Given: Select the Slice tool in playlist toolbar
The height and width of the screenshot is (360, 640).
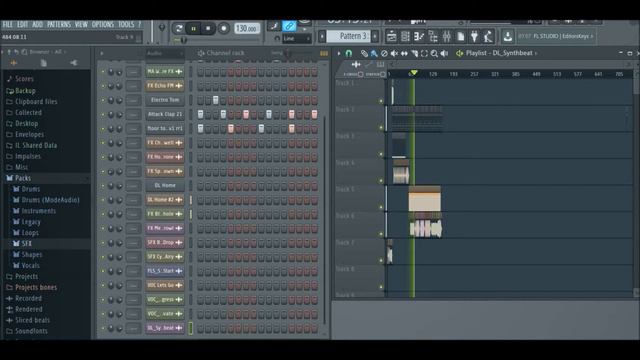Looking at the screenshot, I should (414, 53).
